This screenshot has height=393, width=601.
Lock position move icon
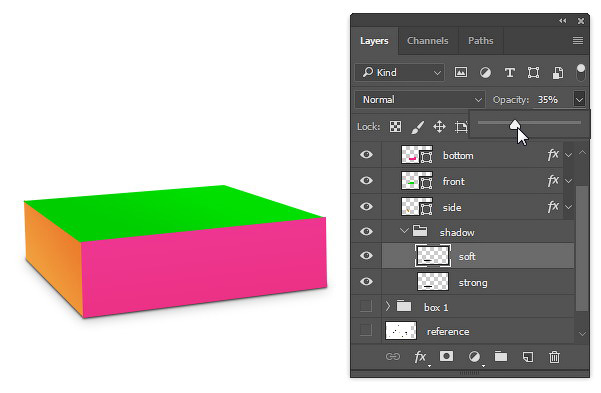pyautogui.click(x=439, y=127)
